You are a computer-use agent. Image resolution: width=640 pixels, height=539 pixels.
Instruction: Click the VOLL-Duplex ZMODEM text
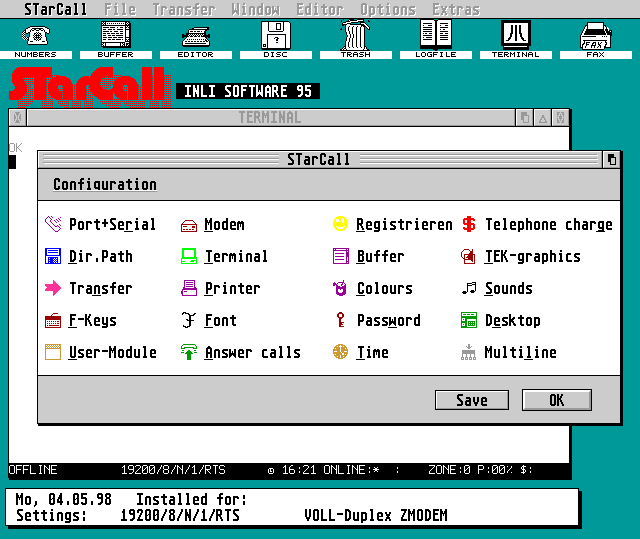pos(376,515)
